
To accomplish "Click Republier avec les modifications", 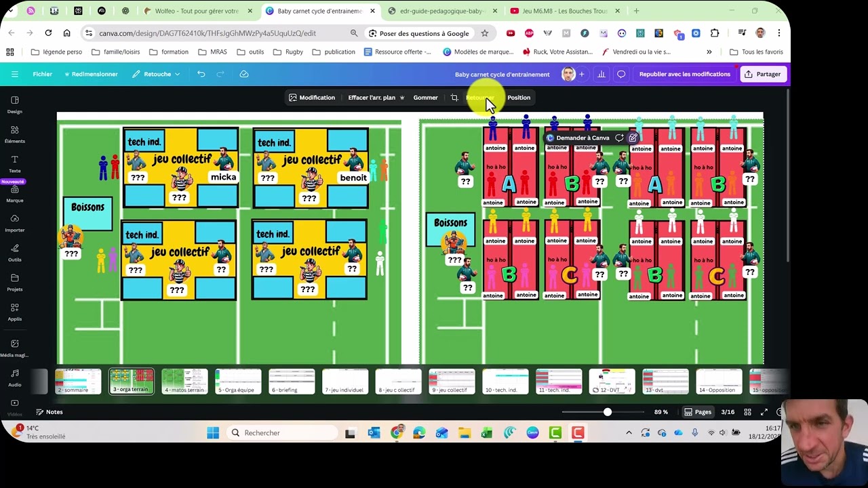I will (684, 74).
